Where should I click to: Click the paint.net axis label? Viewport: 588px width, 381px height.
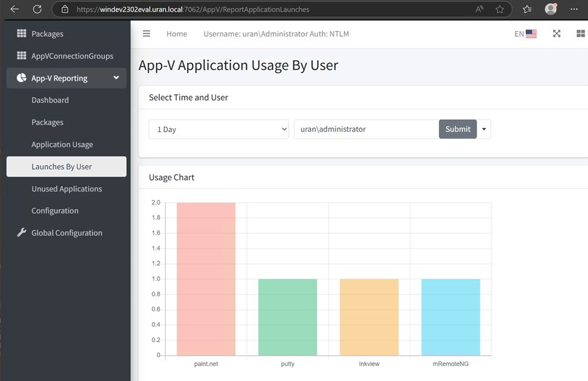pyautogui.click(x=206, y=364)
